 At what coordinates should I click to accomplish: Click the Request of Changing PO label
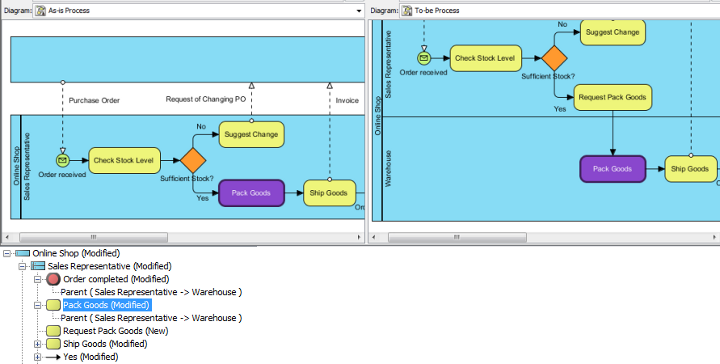206,99
